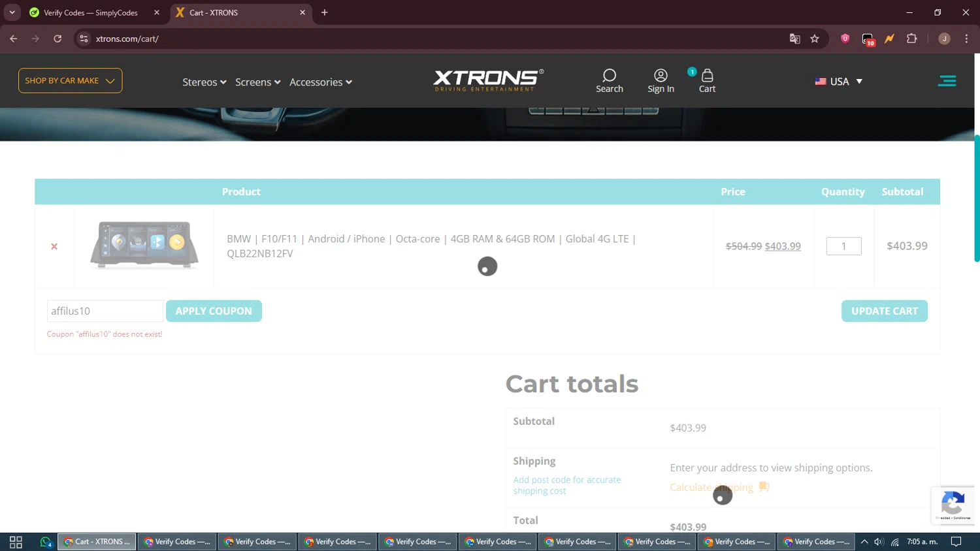Click the address bar URL
980x551 pixels.
tap(127, 39)
